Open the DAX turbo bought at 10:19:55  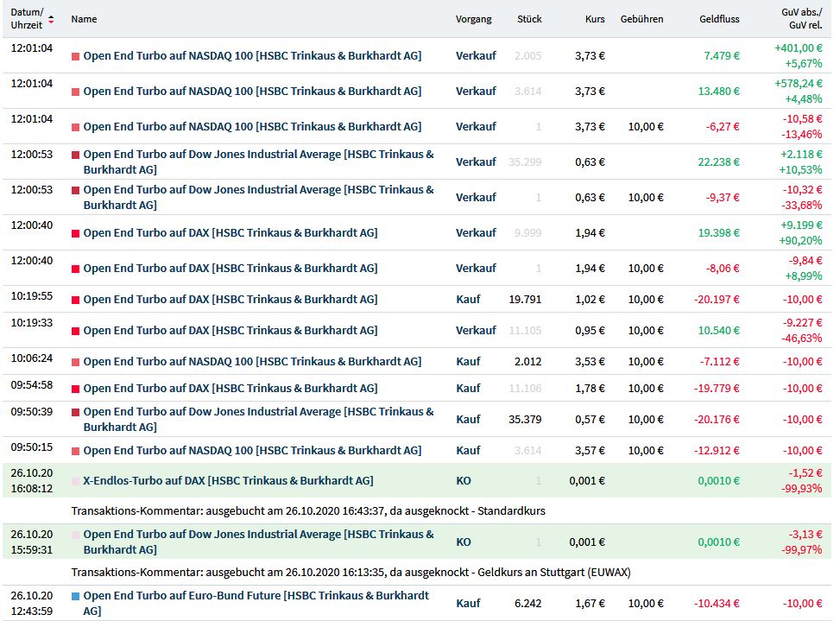pos(231,299)
